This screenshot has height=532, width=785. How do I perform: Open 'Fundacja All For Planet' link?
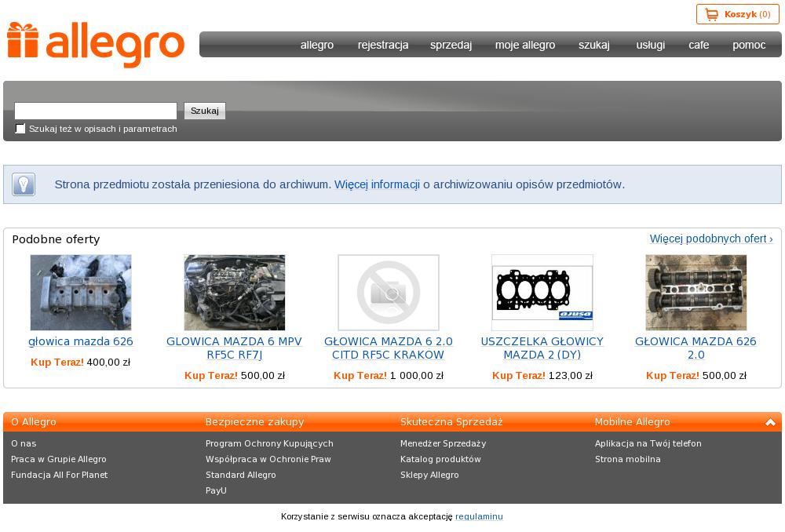59,475
